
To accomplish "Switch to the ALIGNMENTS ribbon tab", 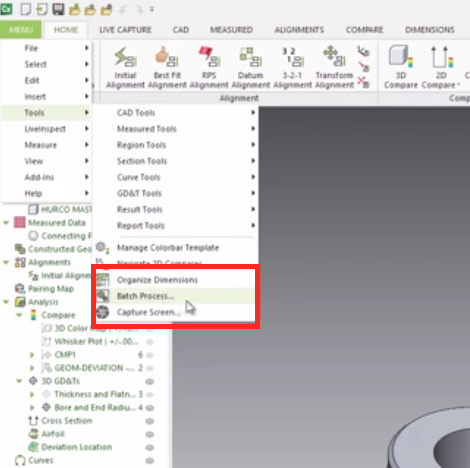I will click(299, 30).
